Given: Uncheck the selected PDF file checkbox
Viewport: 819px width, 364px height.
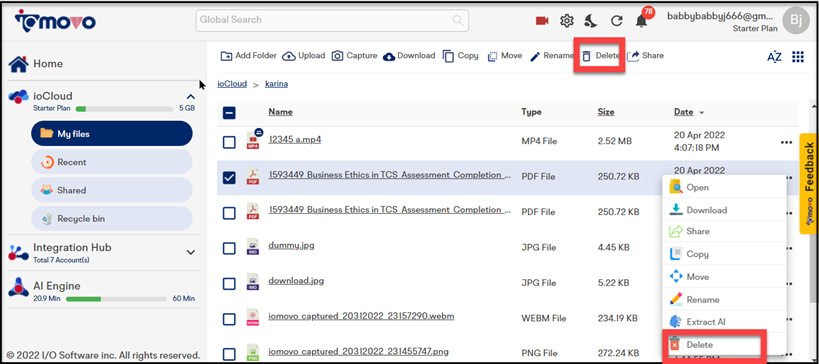Looking at the screenshot, I should click(229, 178).
